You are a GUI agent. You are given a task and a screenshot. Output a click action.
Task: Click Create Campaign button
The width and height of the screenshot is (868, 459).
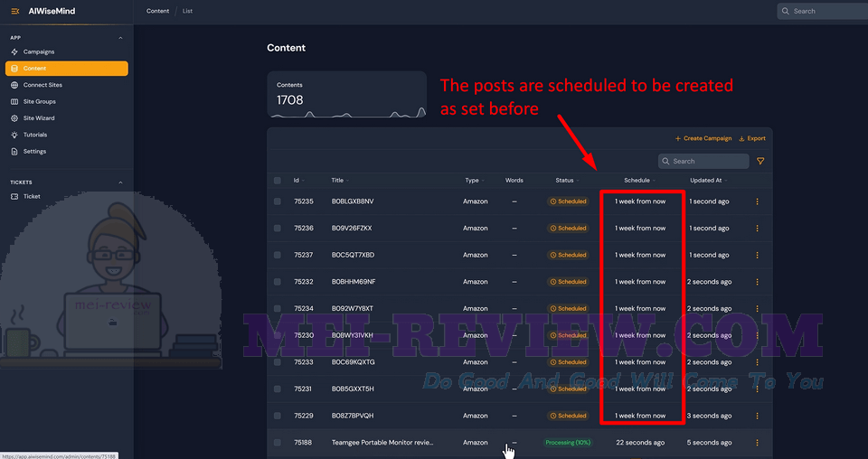pos(703,138)
